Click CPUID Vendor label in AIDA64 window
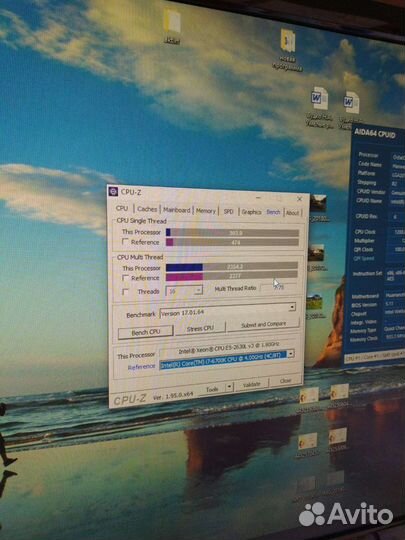The image size is (405, 540). [371, 191]
